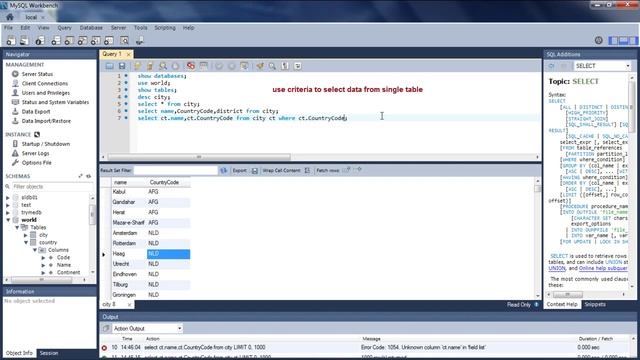The height and width of the screenshot is (360, 640).
Task: Expand the Code column node
Action: point(43,258)
